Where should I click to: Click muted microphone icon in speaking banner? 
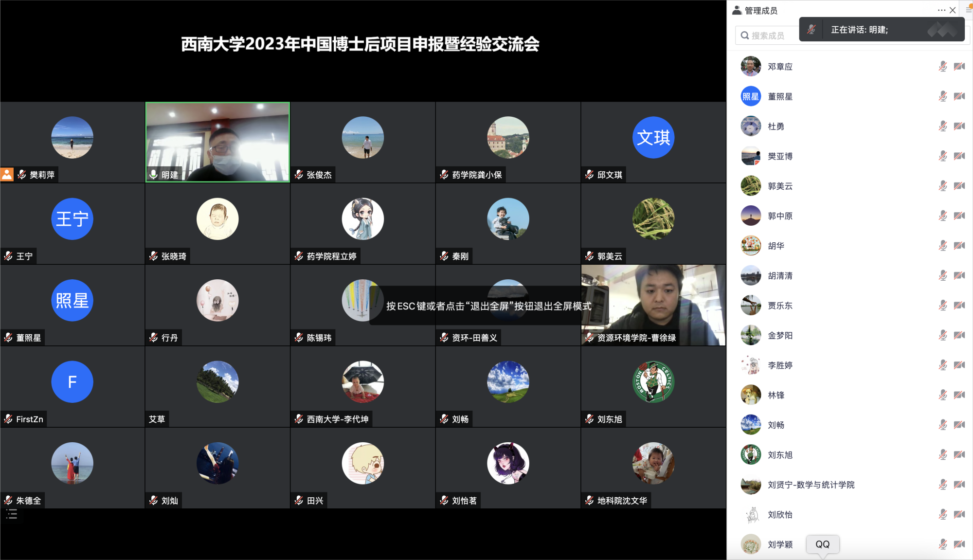pyautogui.click(x=811, y=30)
